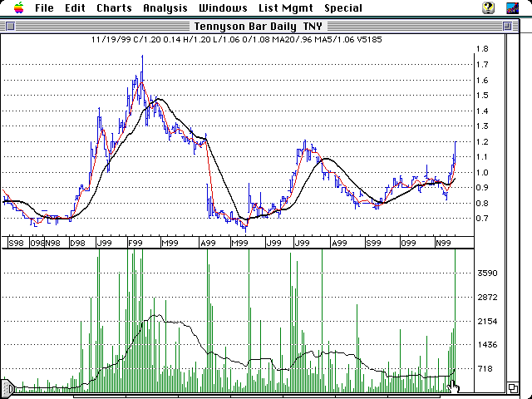This screenshot has height=399, width=532.
Task: Click the vertical scrollbar track of the chart window
Action: click(513, 207)
